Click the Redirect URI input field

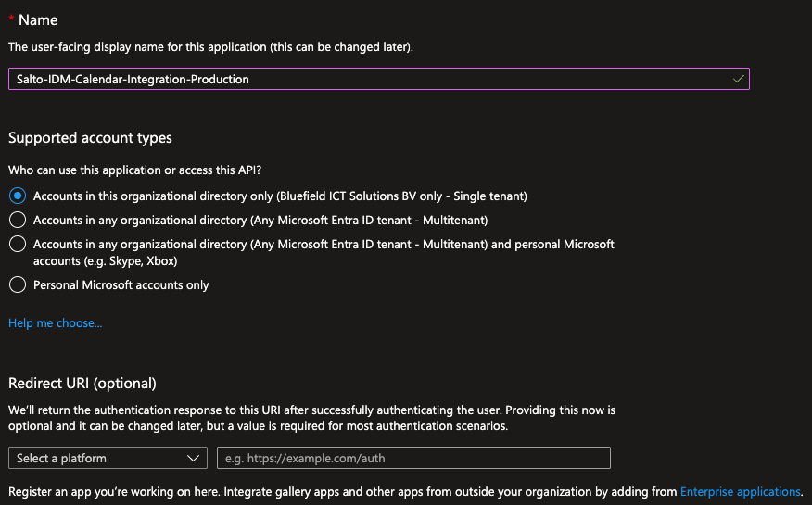pyautogui.click(x=413, y=459)
